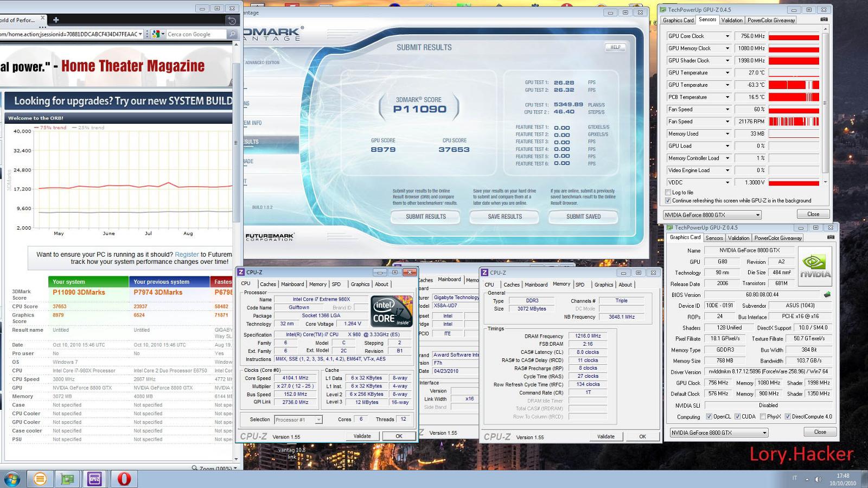
Task: Expand the GPU Shader Clock sensor dropdown
Action: tap(727, 61)
